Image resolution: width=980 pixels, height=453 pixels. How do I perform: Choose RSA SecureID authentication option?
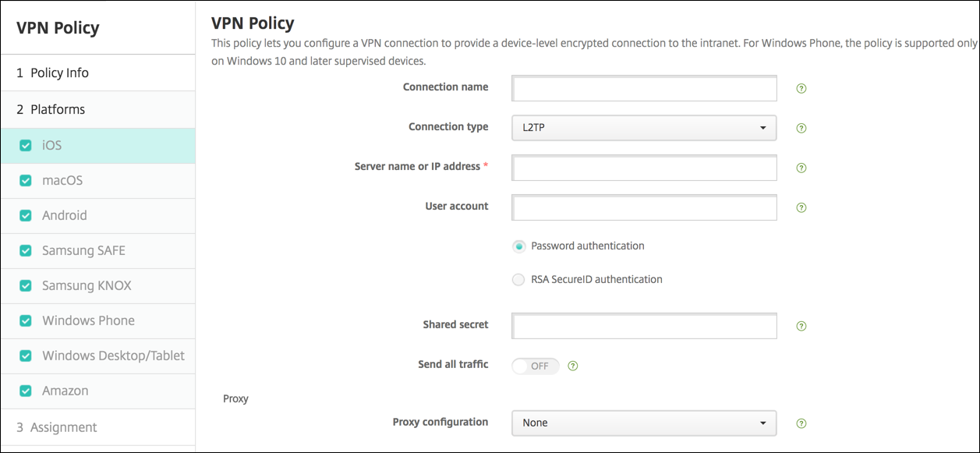tap(518, 280)
